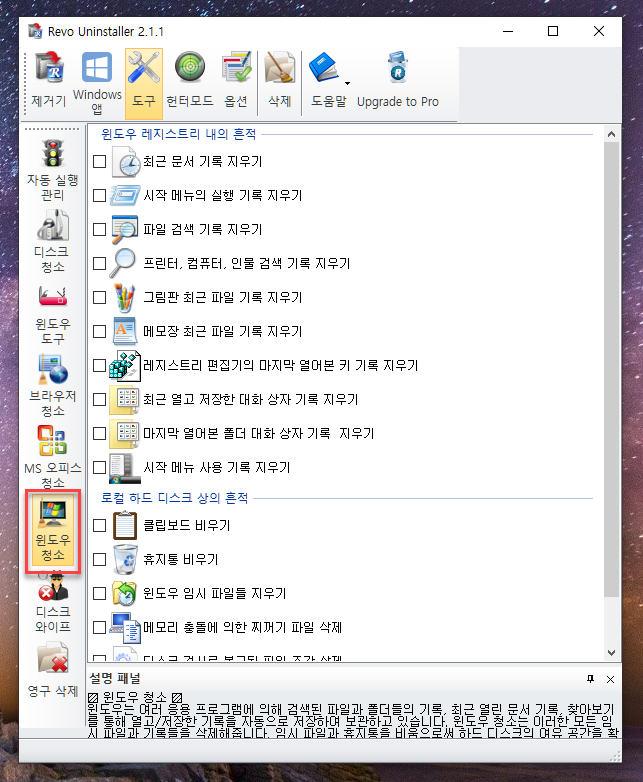Check 파일 검색 기록 지우기
This screenshot has height=782, width=643.
click(100, 229)
